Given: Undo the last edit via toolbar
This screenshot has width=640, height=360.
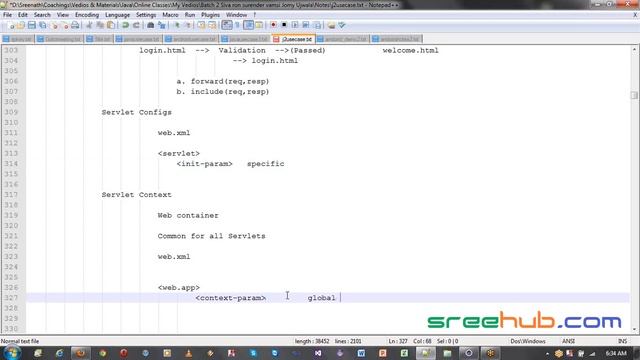Looking at the screenshot, I should [125, 25].
